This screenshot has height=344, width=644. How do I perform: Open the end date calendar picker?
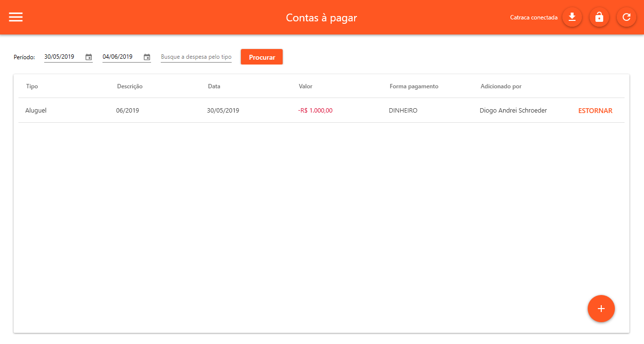coord(147,57)
